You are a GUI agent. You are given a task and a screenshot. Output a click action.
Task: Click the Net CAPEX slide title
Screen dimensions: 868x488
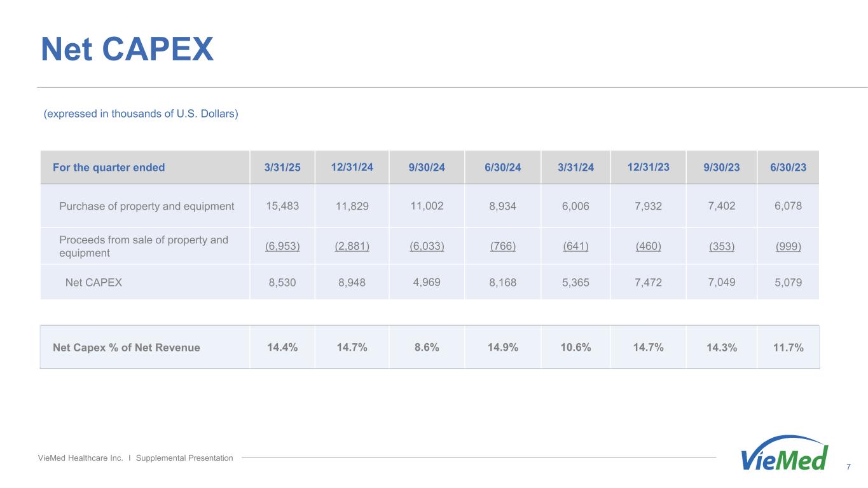(x=127, y=49)
